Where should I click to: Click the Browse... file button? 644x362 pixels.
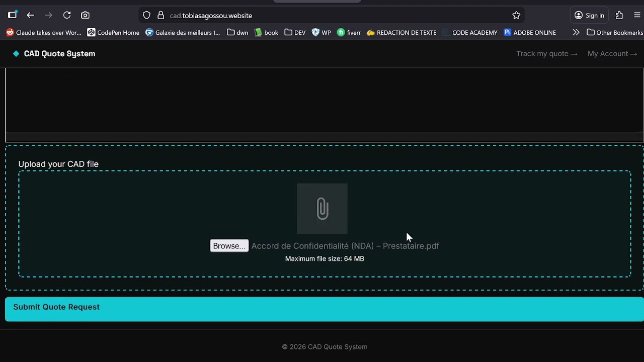[x=229, y=246]
